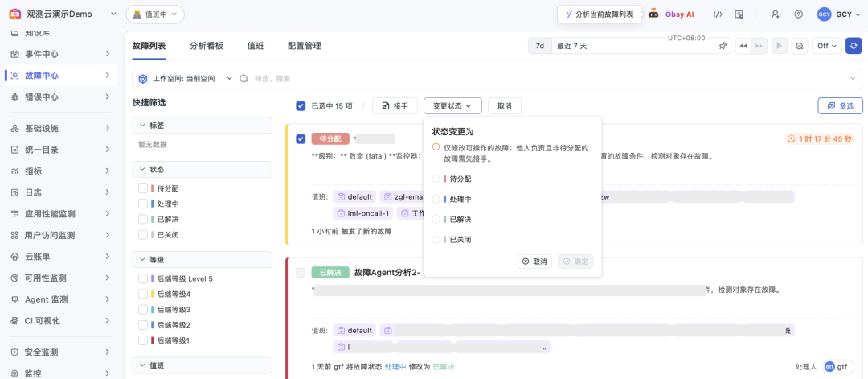868x379 pixels.
Task: Switch to the 值班 tab
Action: 256,46
